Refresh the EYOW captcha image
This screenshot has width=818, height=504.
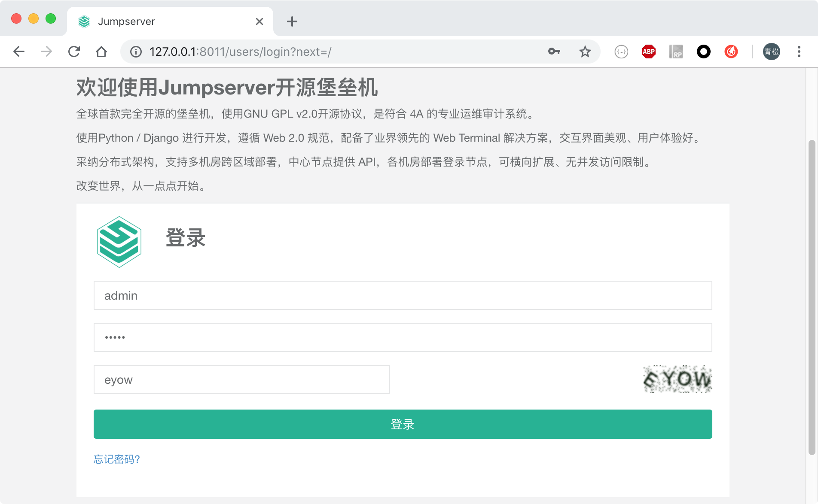tap(678, 379)
